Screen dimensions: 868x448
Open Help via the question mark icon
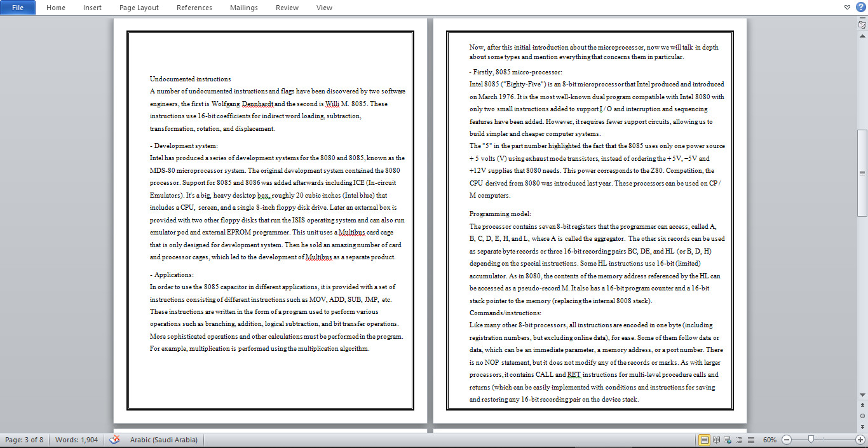(x=860, y=7)
